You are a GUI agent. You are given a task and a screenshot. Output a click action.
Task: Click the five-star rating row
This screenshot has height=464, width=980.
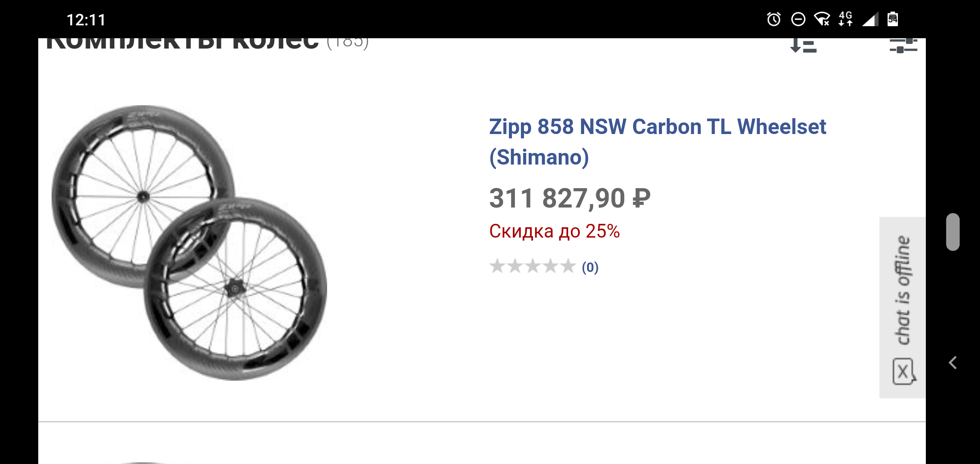click(532, 266)
